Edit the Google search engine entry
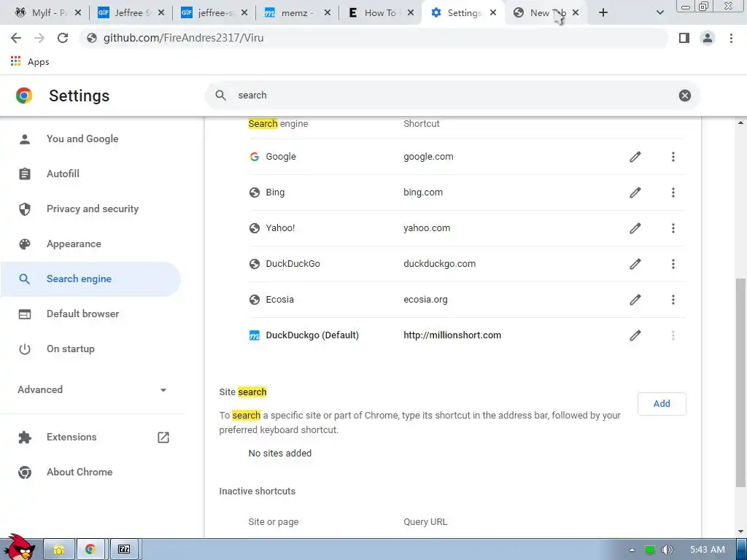Viewport: 747px width, 560px height. [635, 157]
